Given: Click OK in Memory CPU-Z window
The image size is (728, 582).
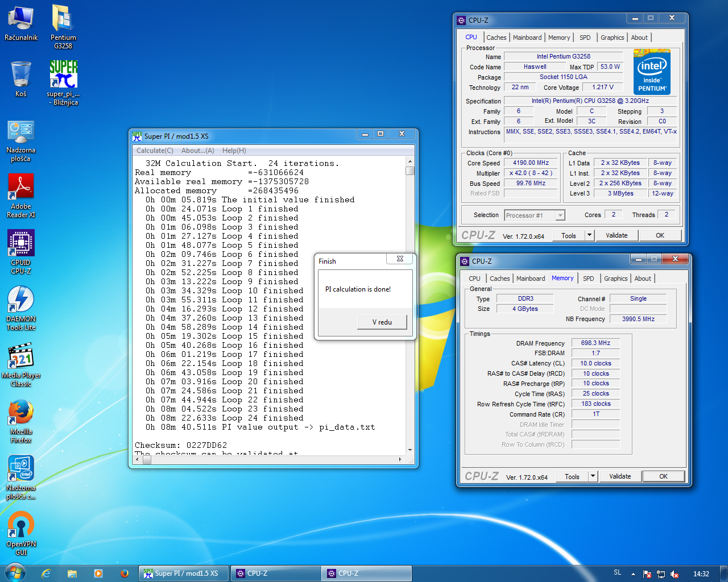Looking at the screenshot, I should (663, 476).
